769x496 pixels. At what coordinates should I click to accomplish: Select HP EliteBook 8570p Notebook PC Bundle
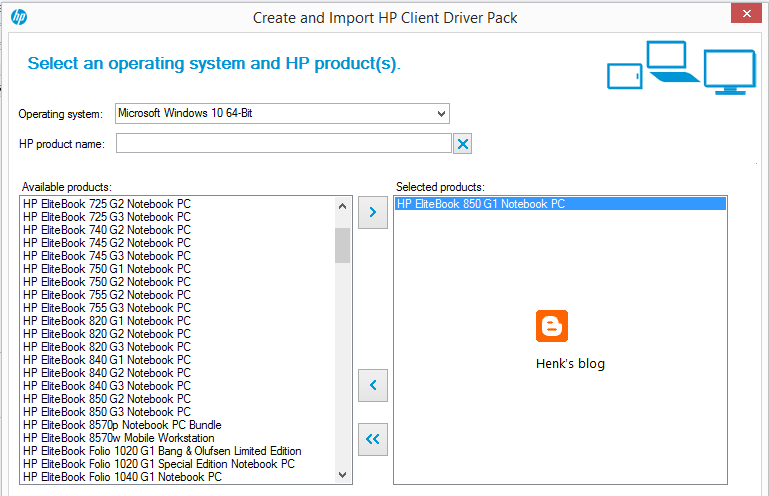tap(122, 425)
